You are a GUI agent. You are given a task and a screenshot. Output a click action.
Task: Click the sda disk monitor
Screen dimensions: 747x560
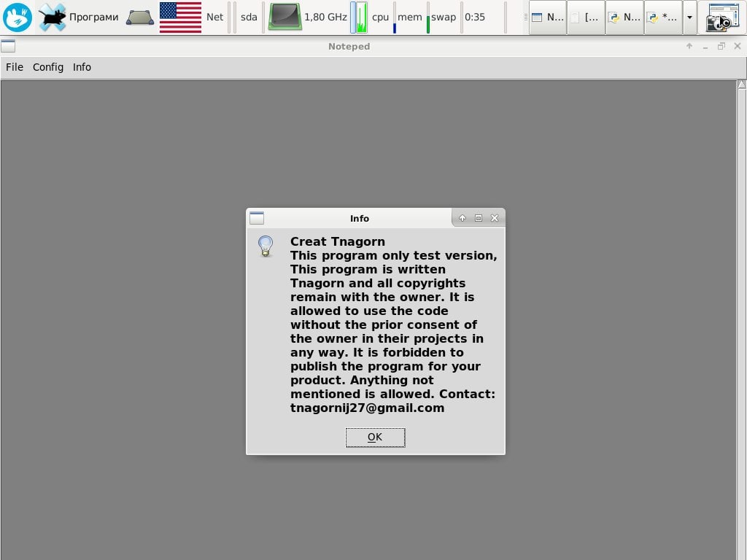click(x=249, y=17)
